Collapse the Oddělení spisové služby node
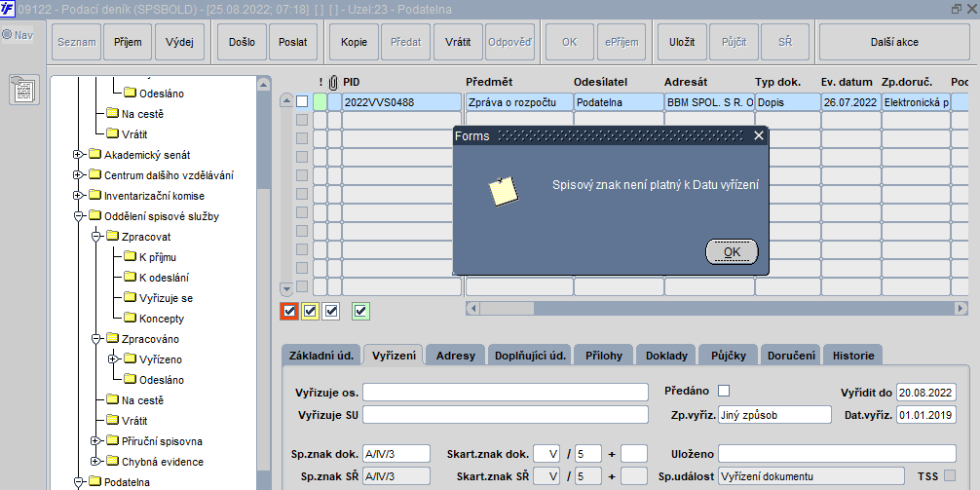Image resolution: width=980 pixels, height=490 pixels. click(78, 216)
